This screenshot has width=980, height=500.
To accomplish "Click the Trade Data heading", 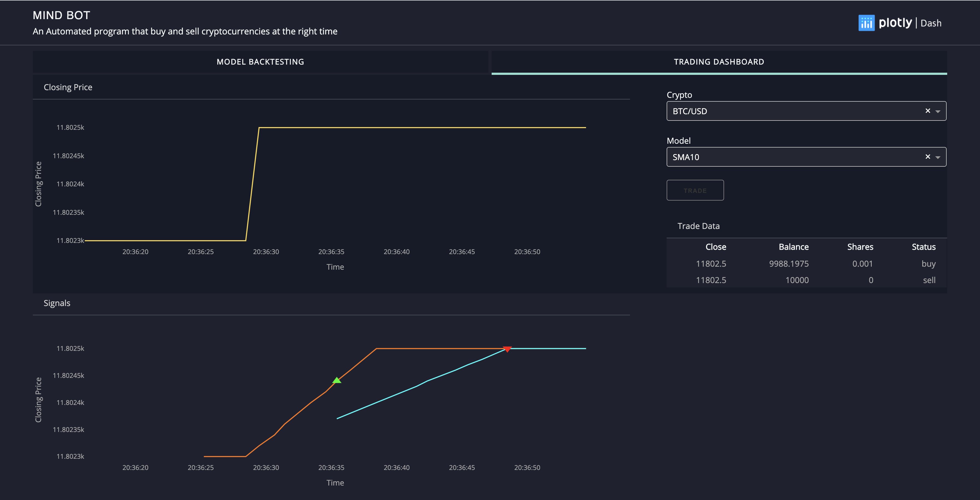I will pyautogui.click(x=698, y=226).
